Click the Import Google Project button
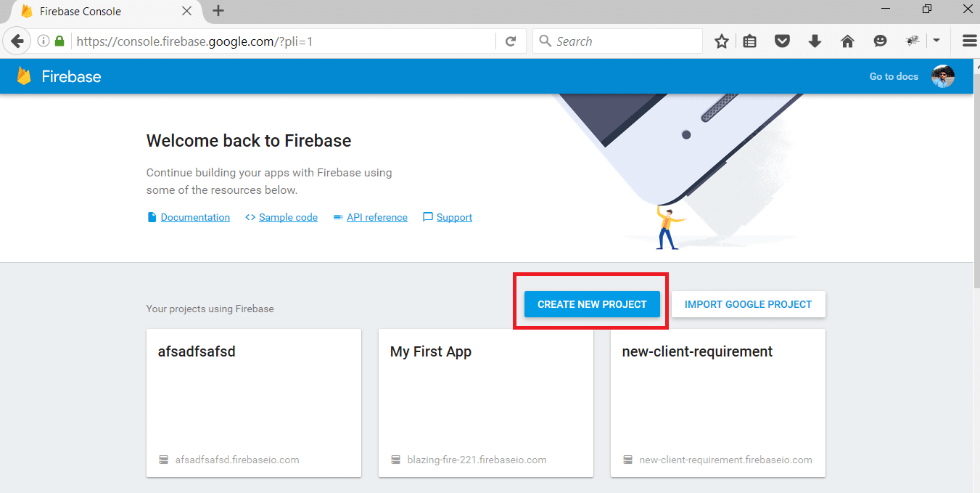The width and height of the screenshot is (980, 493). [x=748, y=304]
